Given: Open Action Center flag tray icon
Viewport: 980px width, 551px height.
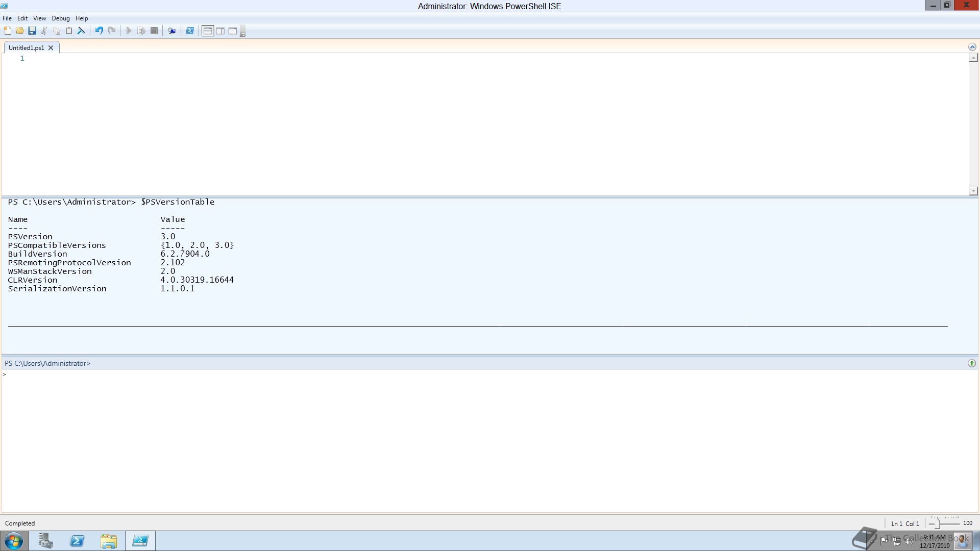Looking at the screenshot, I should (884, 541).
